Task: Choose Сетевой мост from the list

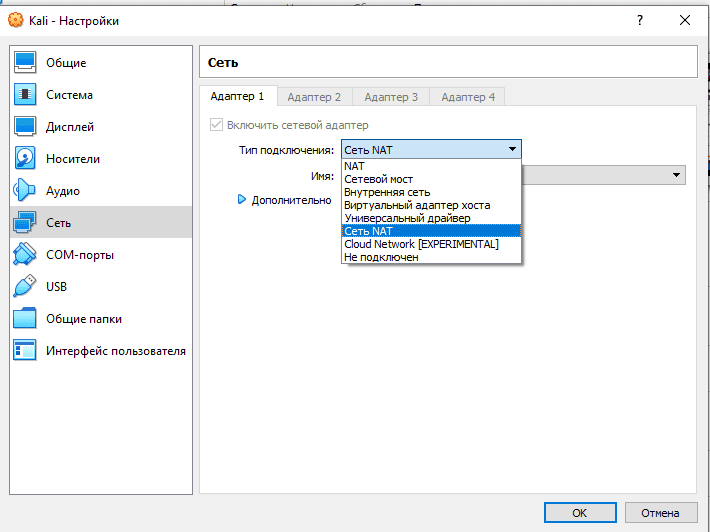Action: 378,179
